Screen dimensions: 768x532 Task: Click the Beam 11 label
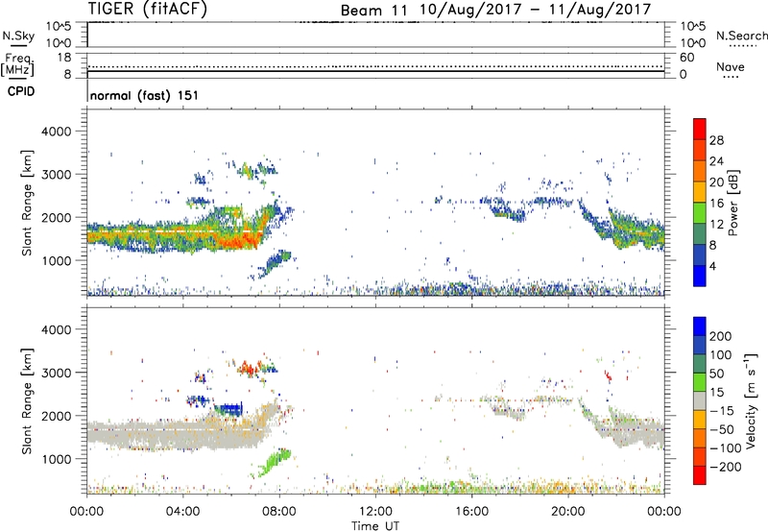[x=373, y=11]
